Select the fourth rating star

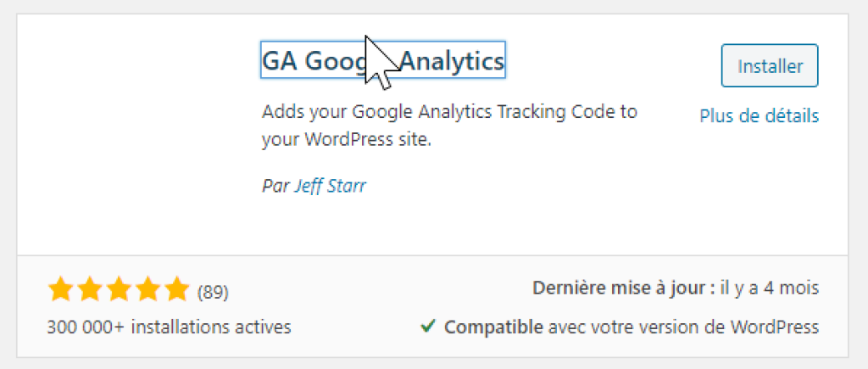click(147, 290)
